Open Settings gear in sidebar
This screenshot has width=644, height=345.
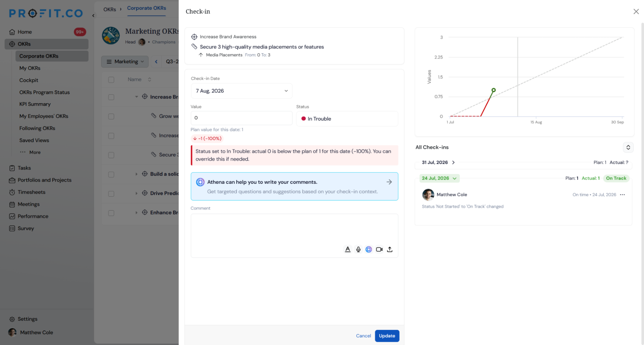tap(12, 319)
